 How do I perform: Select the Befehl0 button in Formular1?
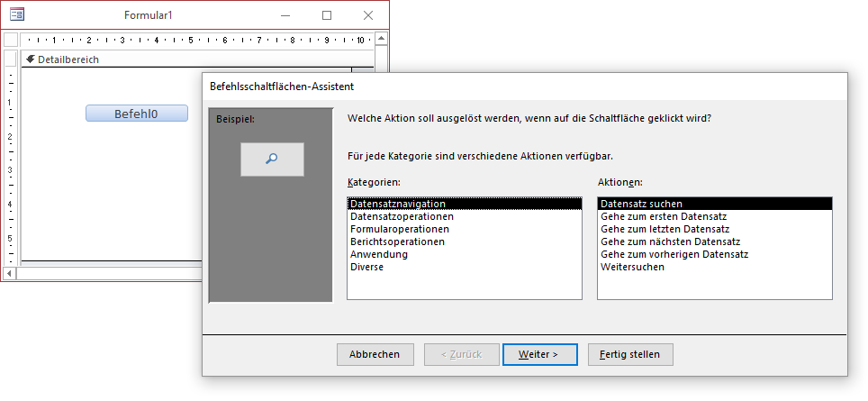[137, 114]
